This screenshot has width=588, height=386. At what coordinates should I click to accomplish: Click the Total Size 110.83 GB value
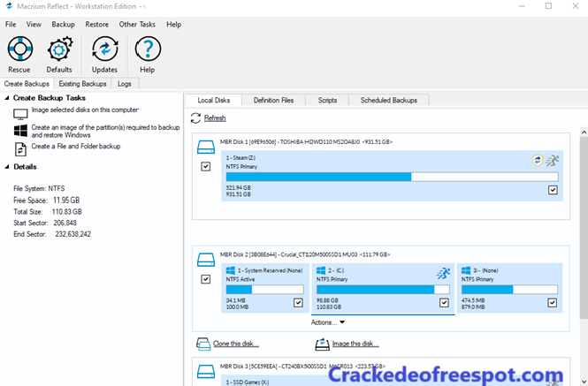click(66, 212)
